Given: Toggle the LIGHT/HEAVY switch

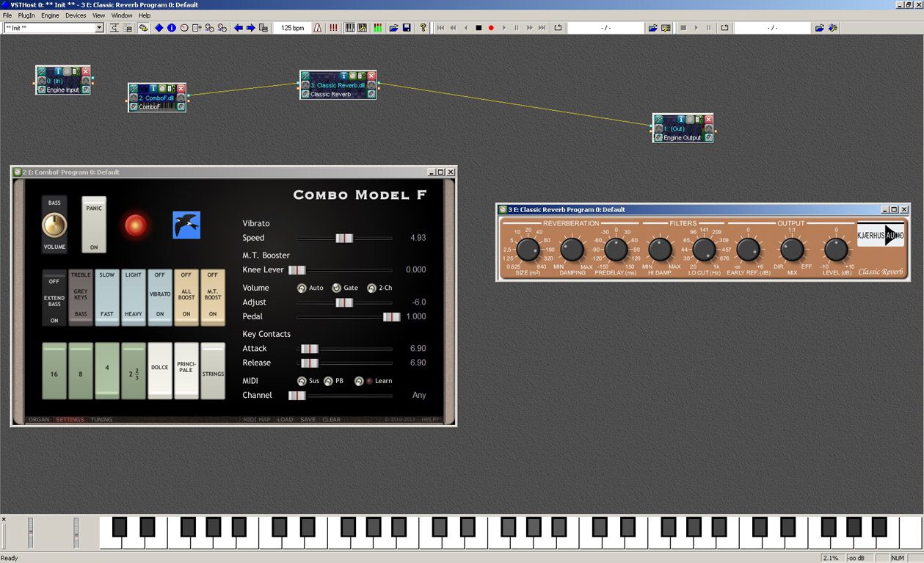Looking at the screenshot, I should (x=134, y=298).
